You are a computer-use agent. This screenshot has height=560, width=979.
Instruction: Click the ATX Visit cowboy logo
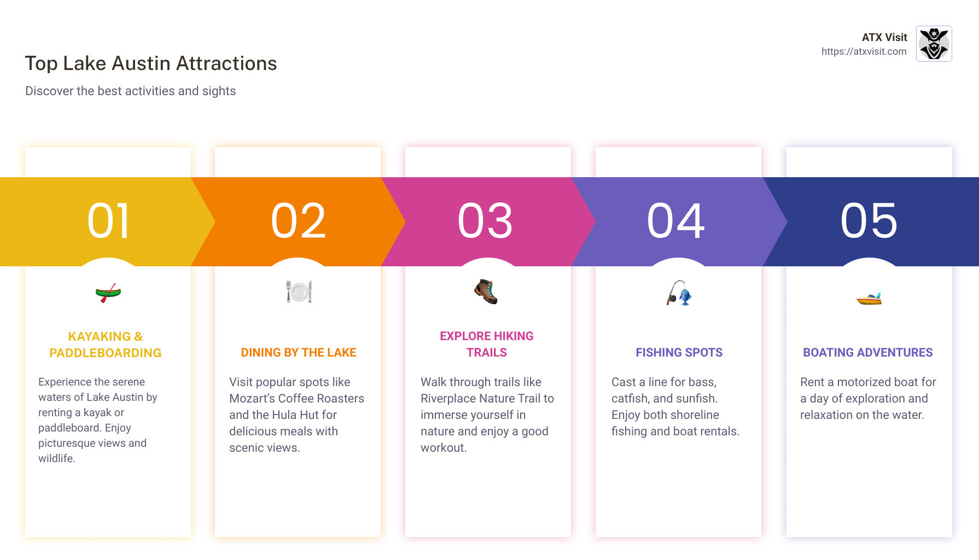[x=934, y=44]
